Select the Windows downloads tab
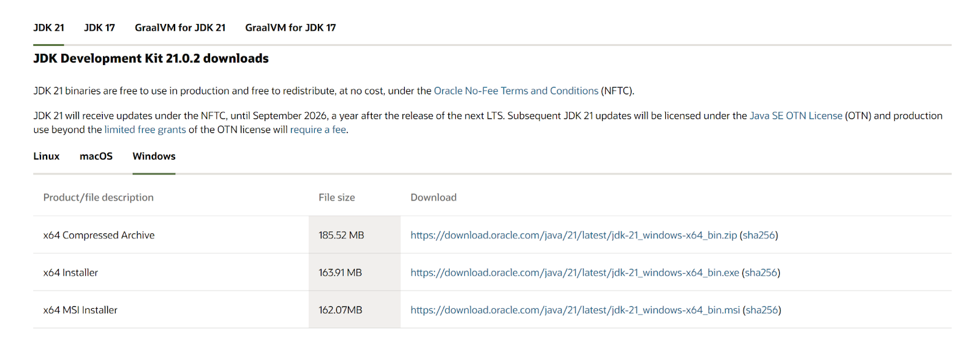 point(154,156)
